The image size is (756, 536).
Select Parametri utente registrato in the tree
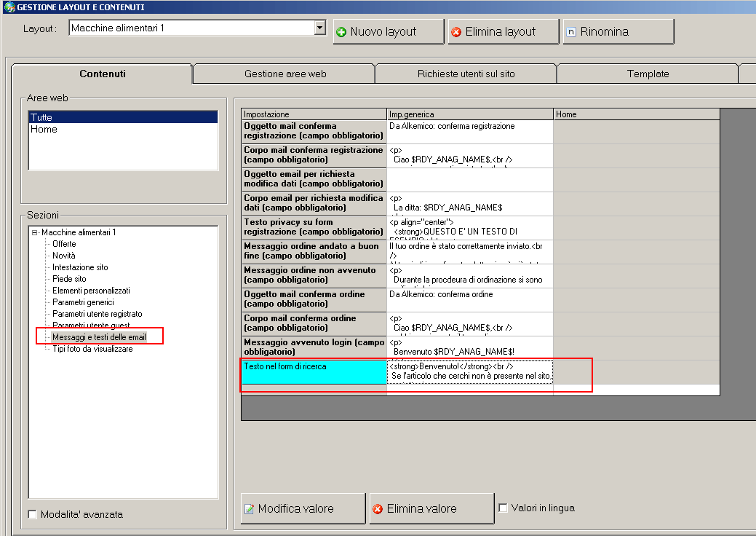97,314
